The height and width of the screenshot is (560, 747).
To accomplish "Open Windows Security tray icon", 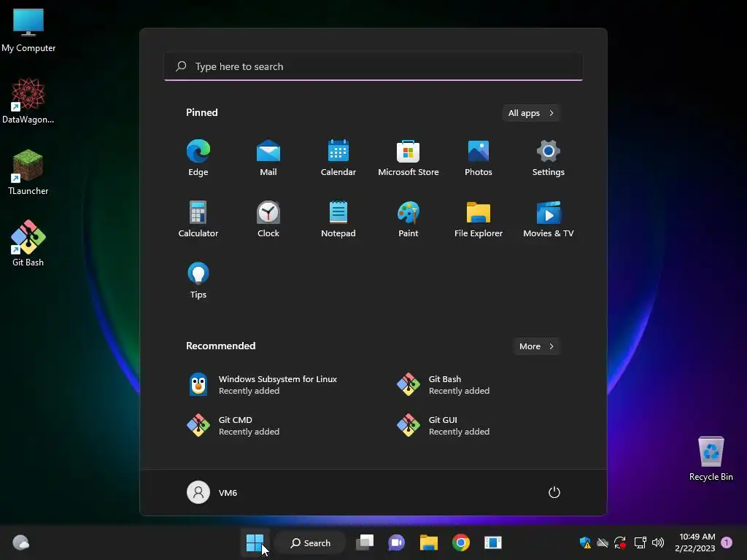I will (585, 542).
